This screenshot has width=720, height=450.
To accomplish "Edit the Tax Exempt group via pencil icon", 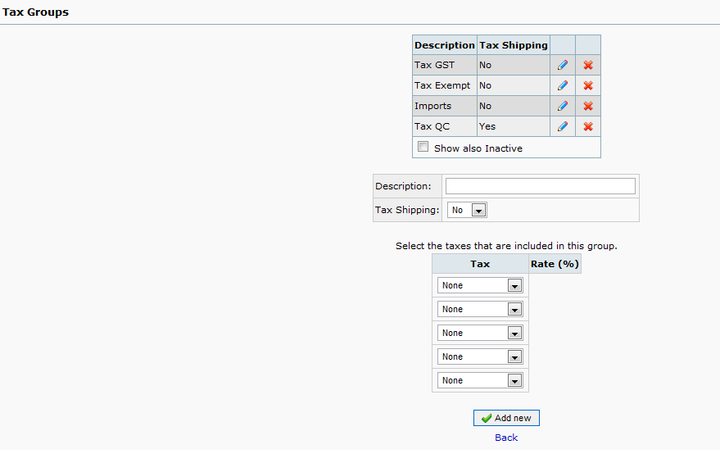I will pyautogui.click(x=563, y=86).
